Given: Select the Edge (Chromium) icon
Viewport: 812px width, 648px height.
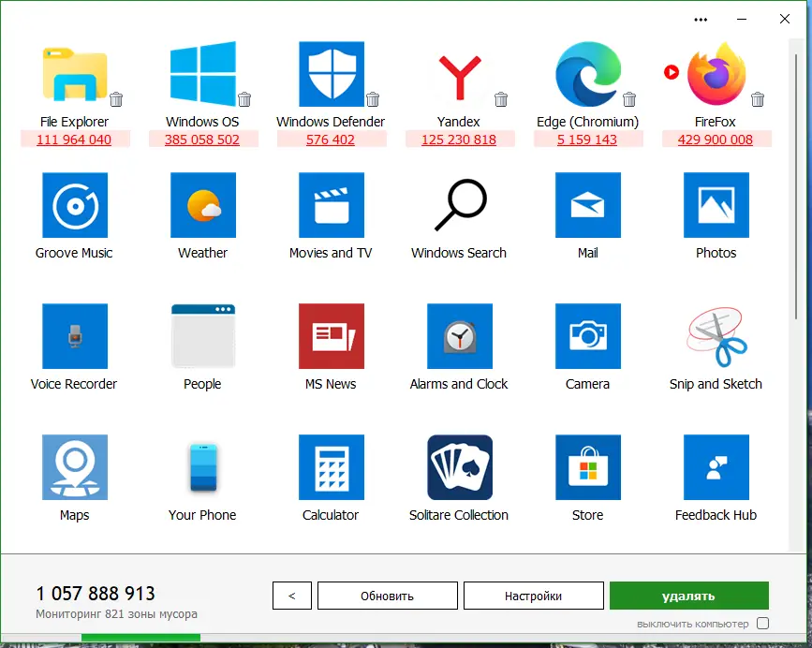Looking at the screenshot, I should pos(588,73).
